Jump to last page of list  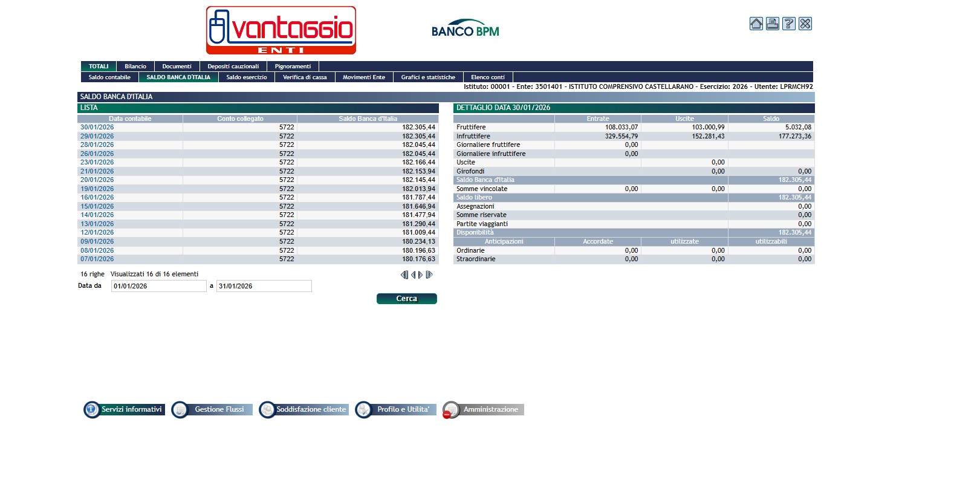429,274
